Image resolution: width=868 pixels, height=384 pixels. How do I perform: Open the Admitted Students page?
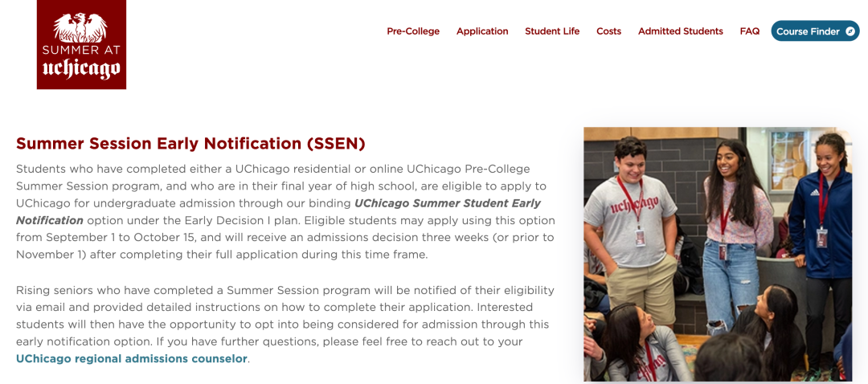(x=680, y=31)
